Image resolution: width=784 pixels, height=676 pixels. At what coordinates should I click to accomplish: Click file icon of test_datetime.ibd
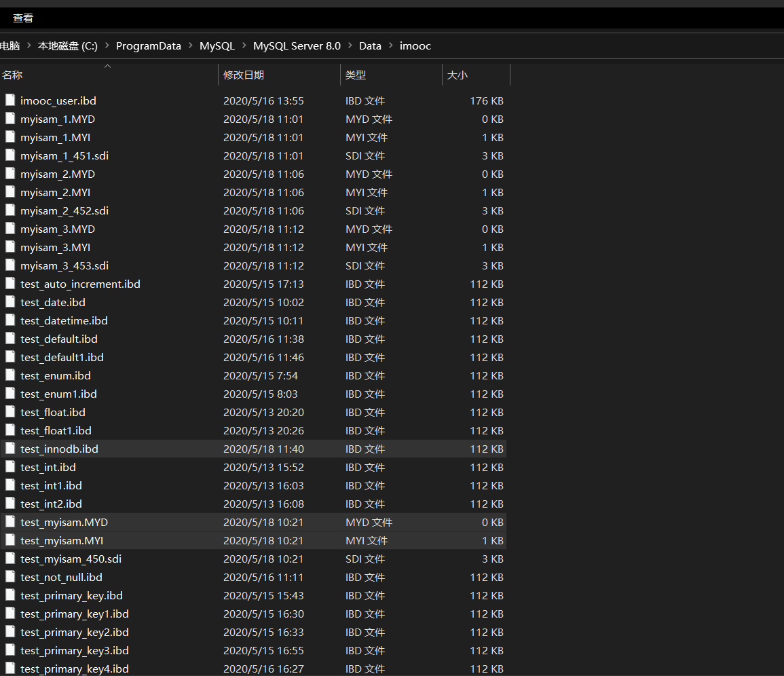(x=10, y=320)
